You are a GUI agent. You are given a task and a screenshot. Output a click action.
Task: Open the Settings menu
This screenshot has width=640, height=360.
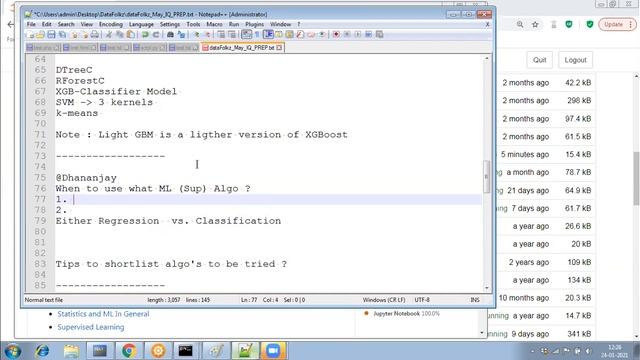point(170,24)
